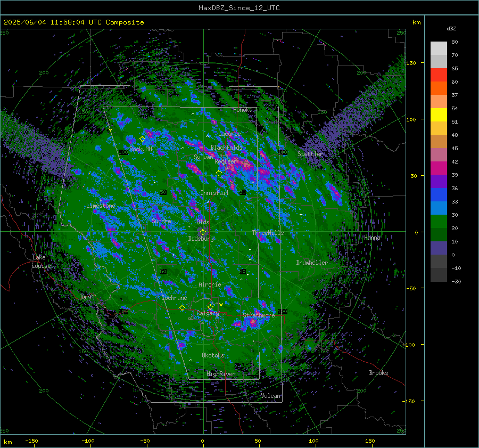Click the Sylvan label
The image size is (479, 448).
tap(203, 157)
